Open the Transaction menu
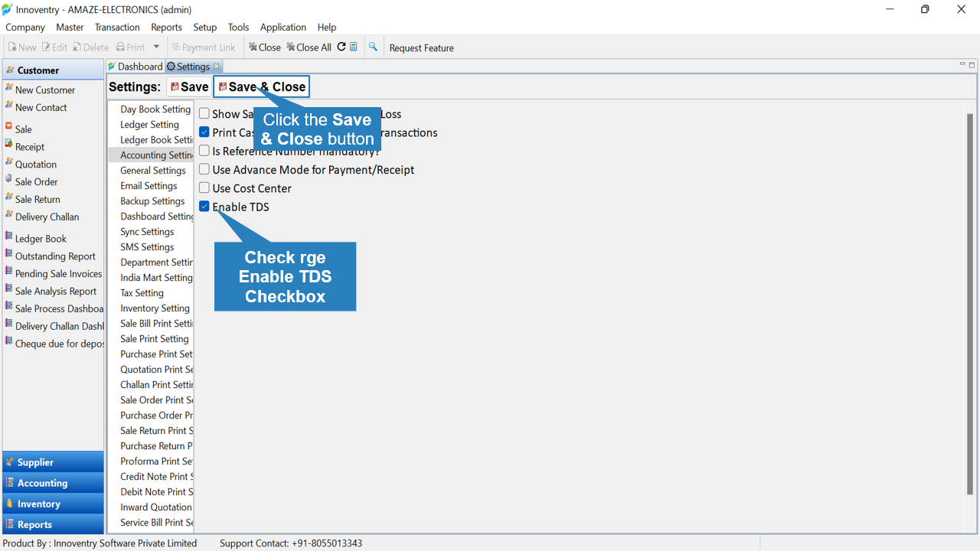Viewport: 980px width, 551px height. 117,27
